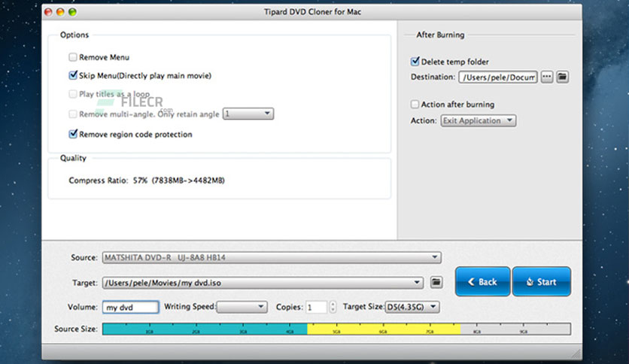Open the retain angle number dropdown

pyautogui.click(x=248, y=114)
